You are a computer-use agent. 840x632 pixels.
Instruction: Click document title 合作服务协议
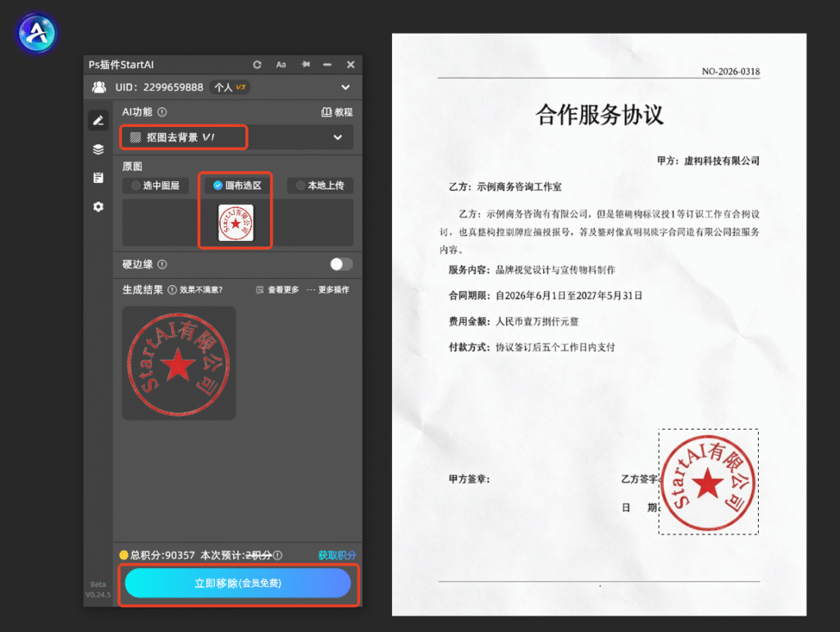pos(600,115)
